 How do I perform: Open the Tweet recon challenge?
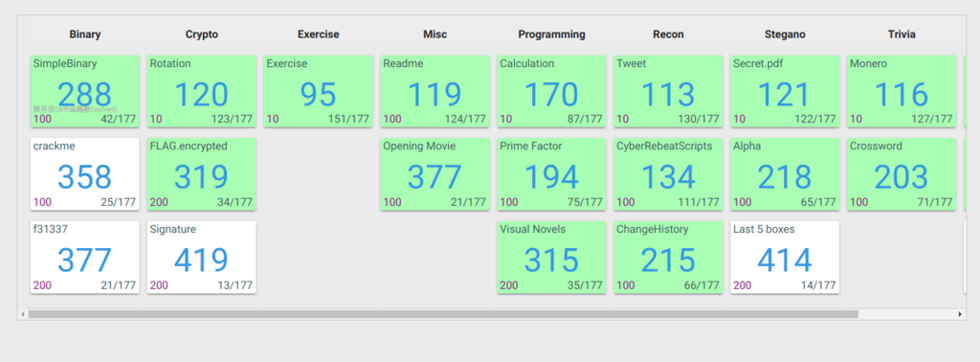669,91
